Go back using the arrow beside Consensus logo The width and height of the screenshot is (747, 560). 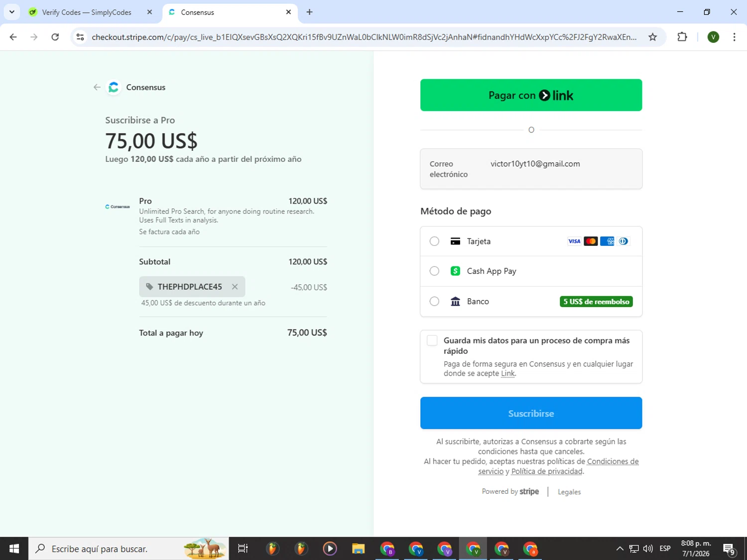(97, 87)
